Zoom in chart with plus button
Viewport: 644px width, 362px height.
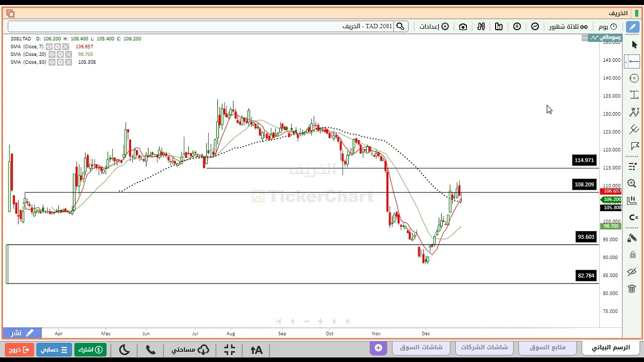[x=320, y=321]
